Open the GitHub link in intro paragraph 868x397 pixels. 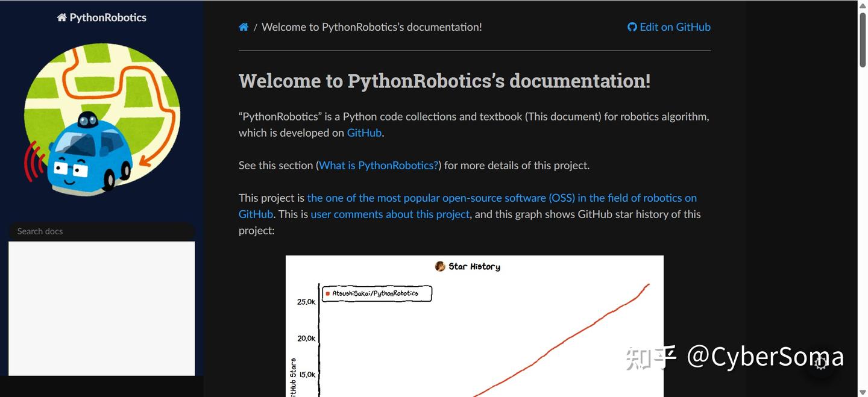pos(364,133)
